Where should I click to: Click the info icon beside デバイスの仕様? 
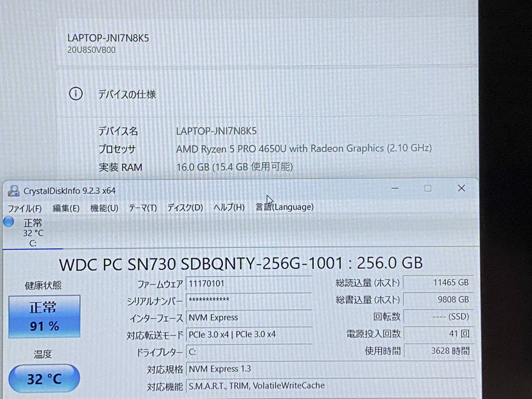tap(76, 94)
